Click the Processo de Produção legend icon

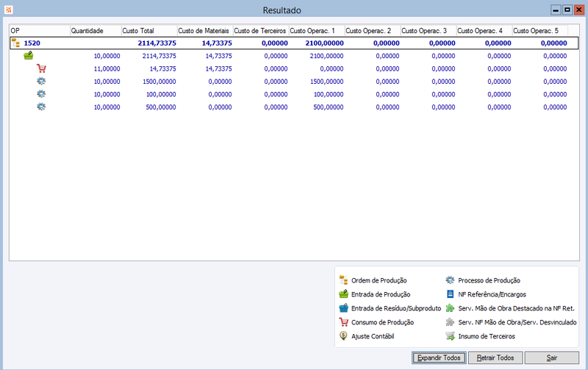pos(450,280)
